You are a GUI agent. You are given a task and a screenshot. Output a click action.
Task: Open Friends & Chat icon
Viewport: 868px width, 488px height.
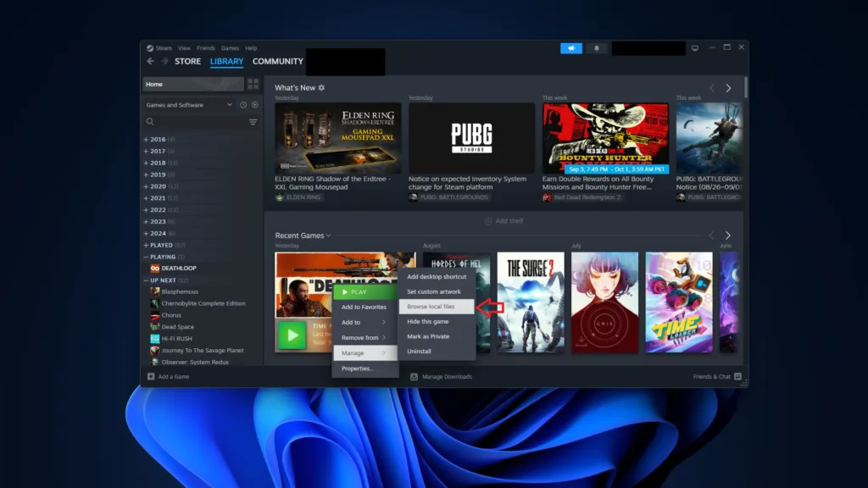(x=738, y=376)
